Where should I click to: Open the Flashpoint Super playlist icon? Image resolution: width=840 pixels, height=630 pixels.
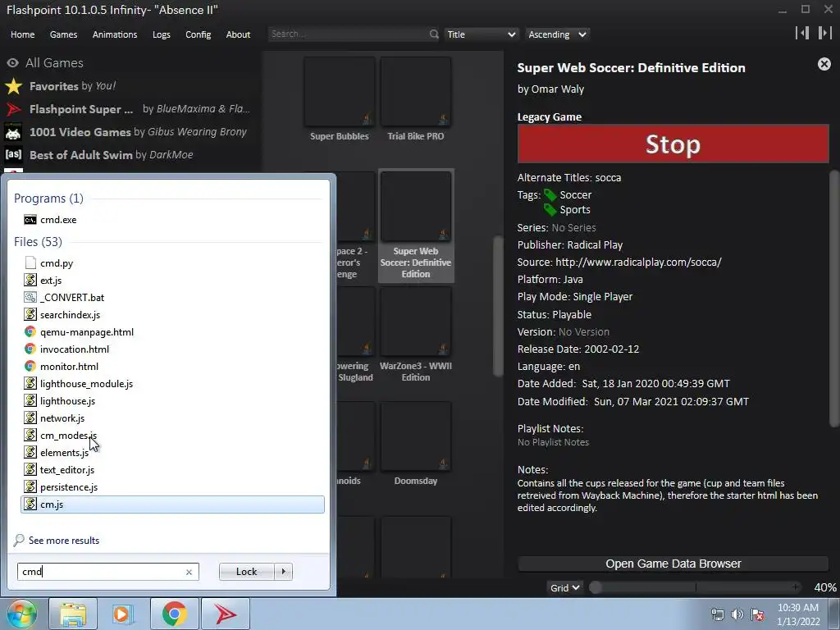pos(13,109)
